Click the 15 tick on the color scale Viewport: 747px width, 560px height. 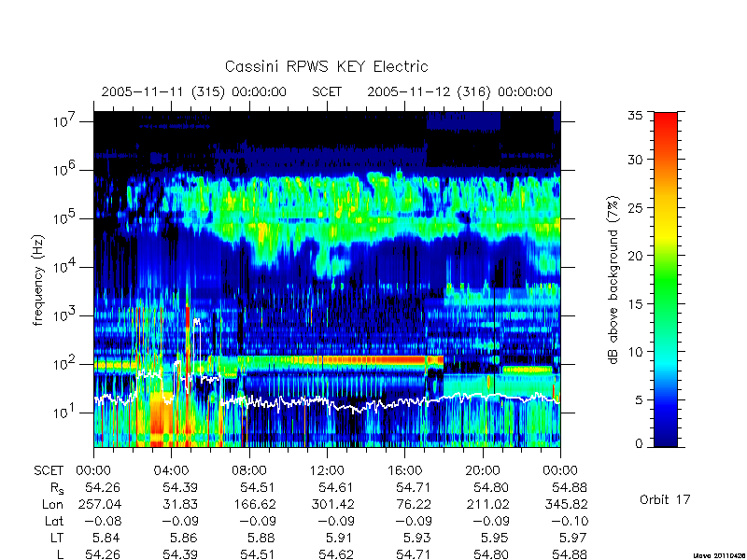[x=638, y=304]
